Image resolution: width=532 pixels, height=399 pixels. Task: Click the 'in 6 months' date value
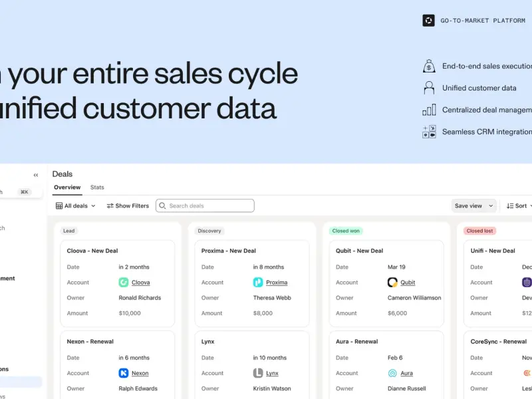[x=134, y=358]
